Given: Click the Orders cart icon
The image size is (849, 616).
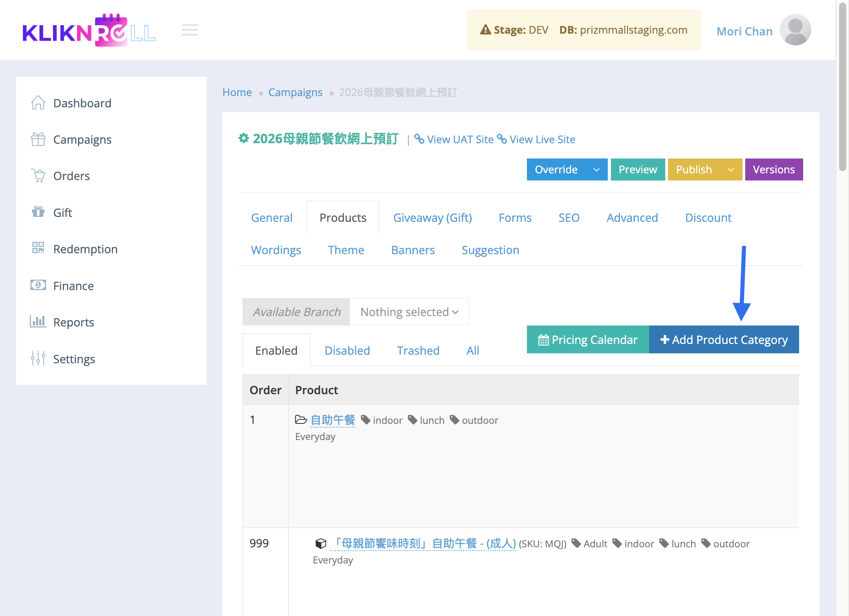Looking at the screenshot, I should pos(38,176).
